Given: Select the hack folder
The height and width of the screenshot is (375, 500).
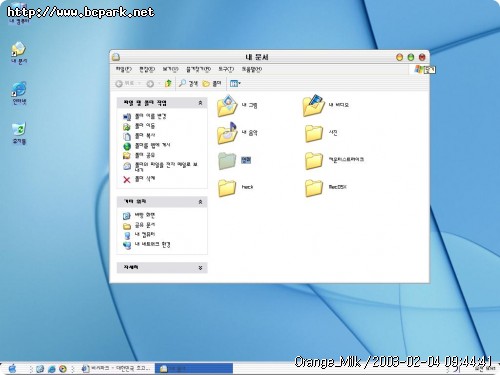Looking at the screenshot, I should pyautogui.click(x=227, y=187).
